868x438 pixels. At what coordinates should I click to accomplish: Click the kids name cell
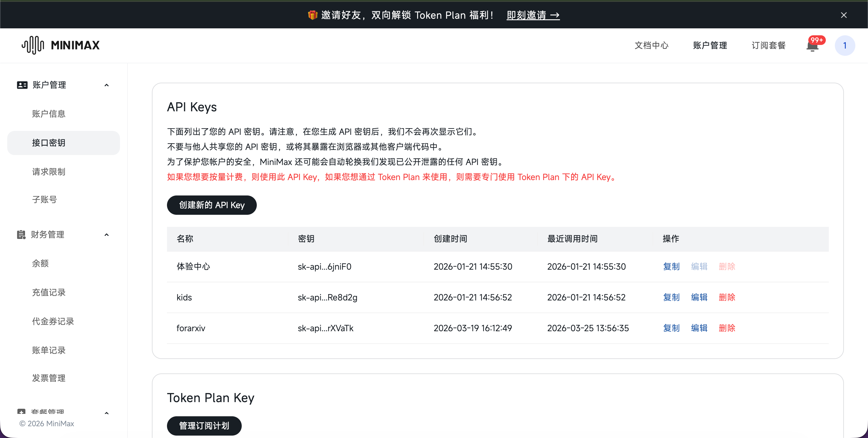pyautogui.click(x=184, y=297)
